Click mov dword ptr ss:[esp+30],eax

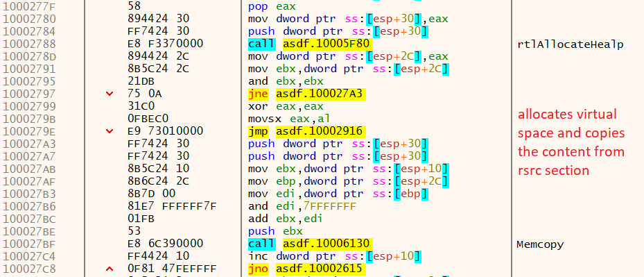(x=348, y=19)
